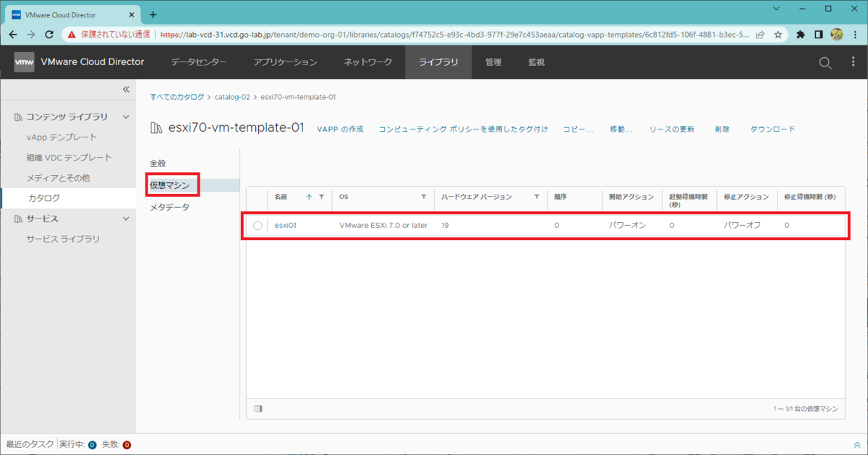Switch to the メタデータ tab

pos(169,208)
